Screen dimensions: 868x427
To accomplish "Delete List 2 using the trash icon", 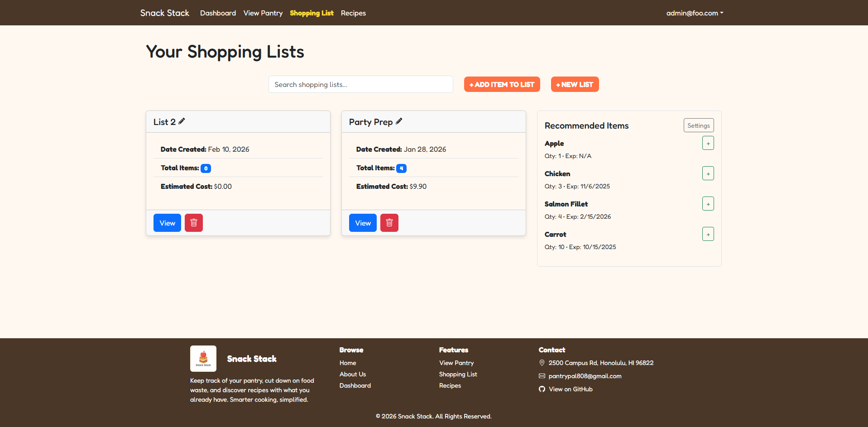I will 193,222.
